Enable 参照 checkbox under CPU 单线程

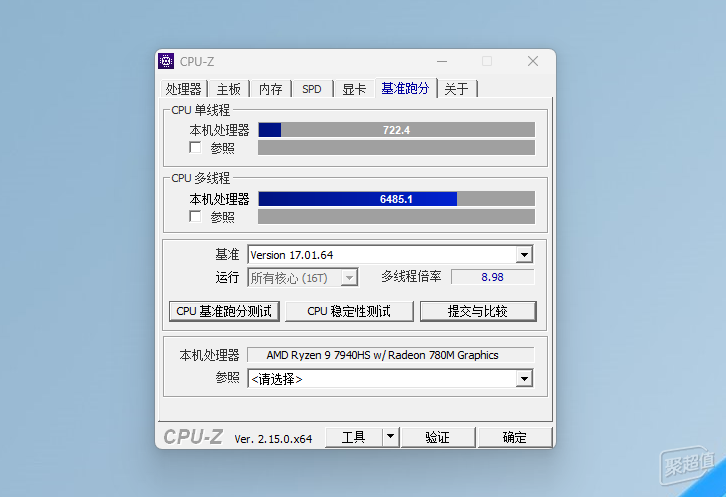(195, 148)
